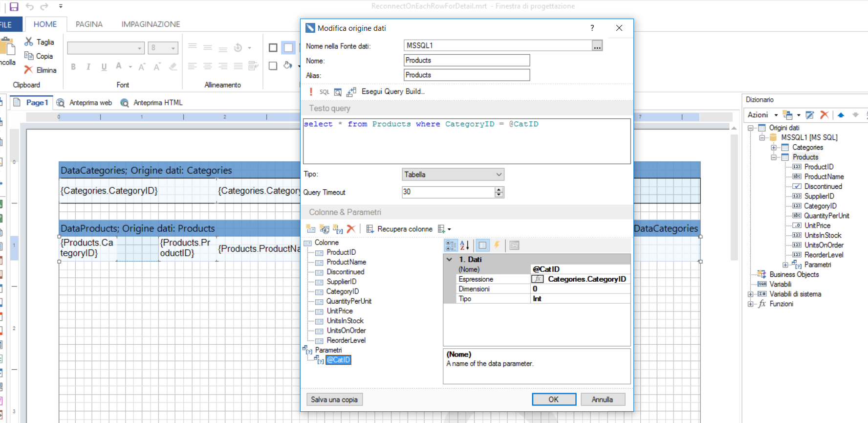The height and width of the screenshot is (423, 868).
Task: Click the Annulla button
Action: (602, 400)
